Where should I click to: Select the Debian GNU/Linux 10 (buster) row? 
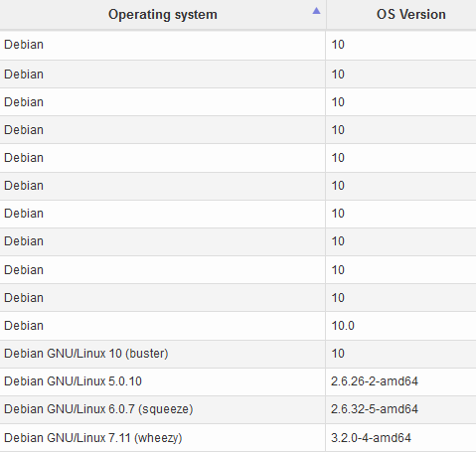click(x=238, y=354)
